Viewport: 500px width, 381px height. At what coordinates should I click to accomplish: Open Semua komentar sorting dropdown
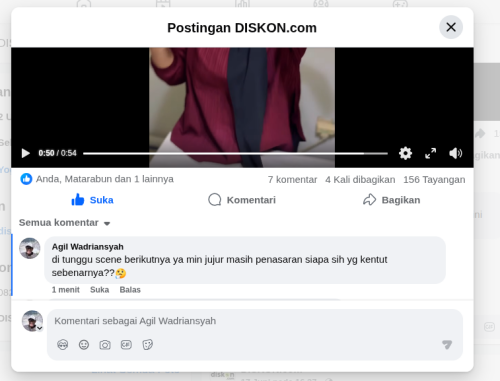[x=64, y=223]
